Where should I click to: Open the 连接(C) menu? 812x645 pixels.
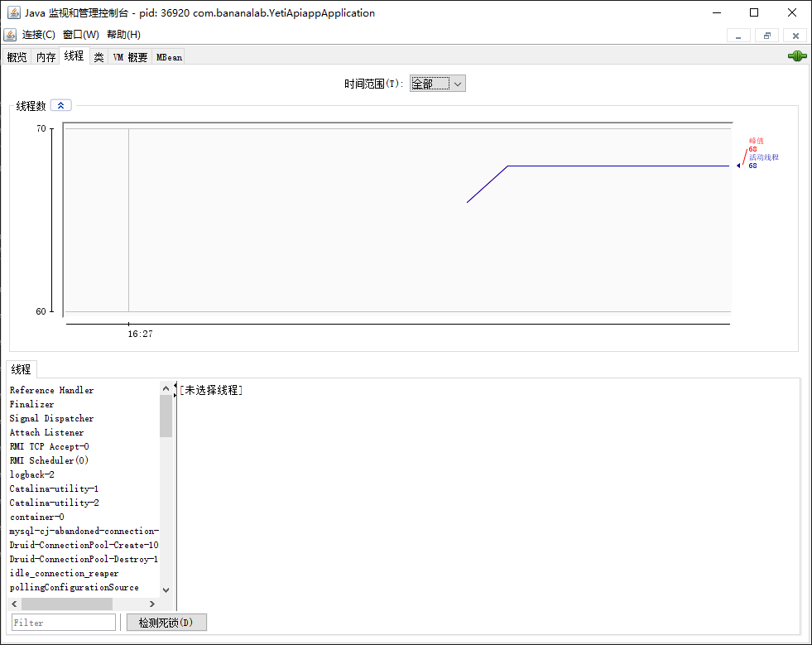click(x=39, y=35)
